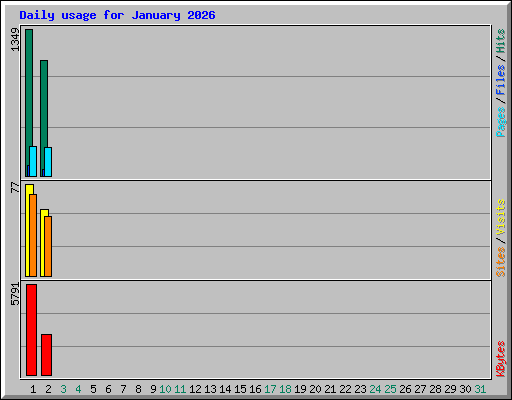Click the 'KBytes' legend label

pyautogui.click(x=501, y=359)
